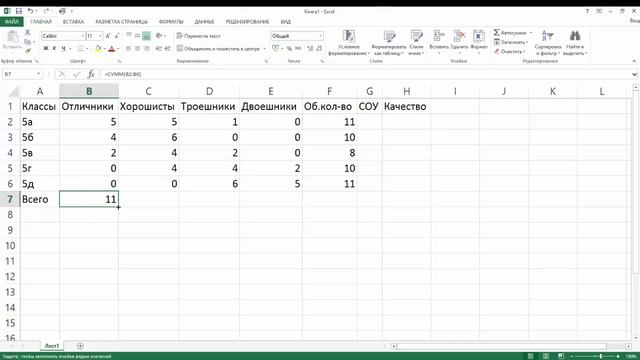
Task: Click insert function fx button
Action: (x=91, y=74)
